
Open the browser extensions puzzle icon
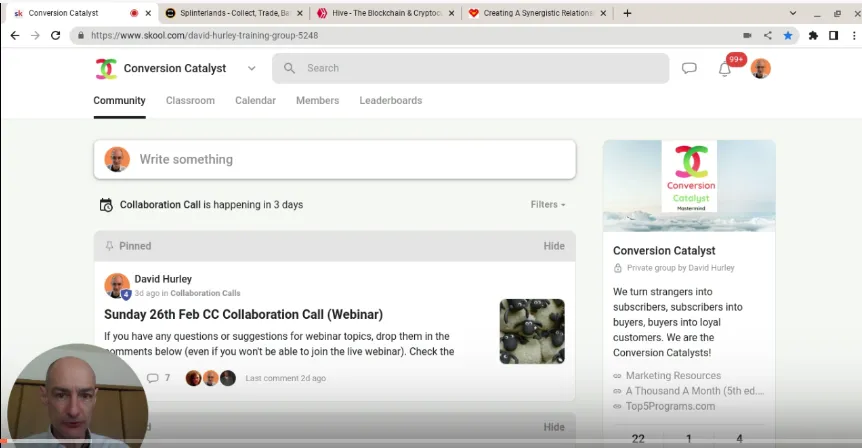(813, 35)
